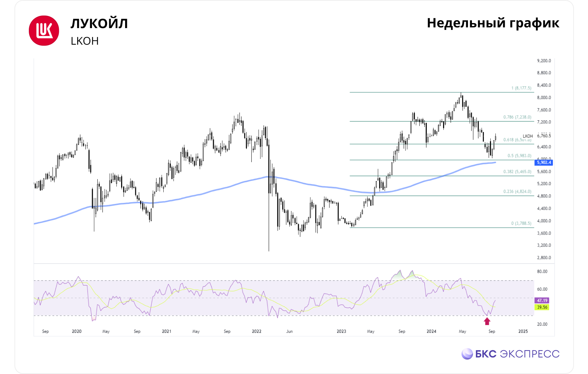The width and height of the screenshot is (588, 374).
Task: Click the purple 47.19 RSI value label
Action: tap(542, 300)
